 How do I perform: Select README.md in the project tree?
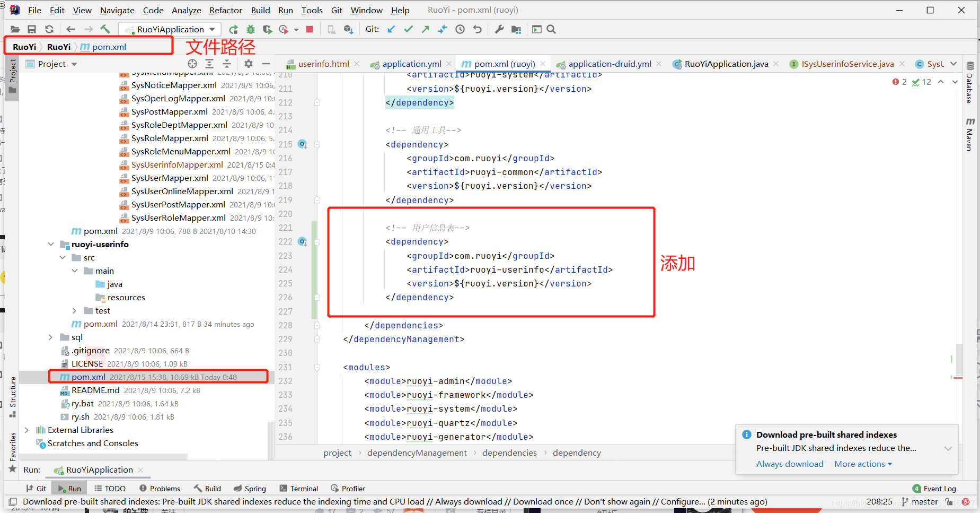(x=95, y=390)
